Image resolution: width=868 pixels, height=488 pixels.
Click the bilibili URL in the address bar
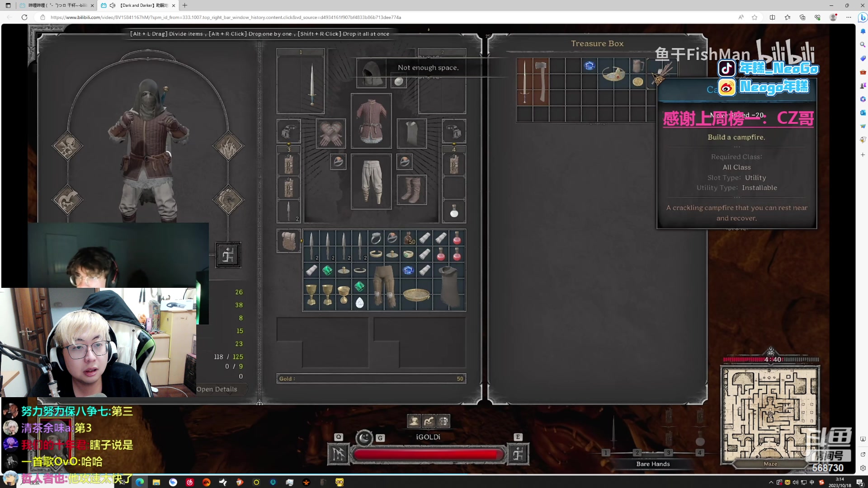226,17
